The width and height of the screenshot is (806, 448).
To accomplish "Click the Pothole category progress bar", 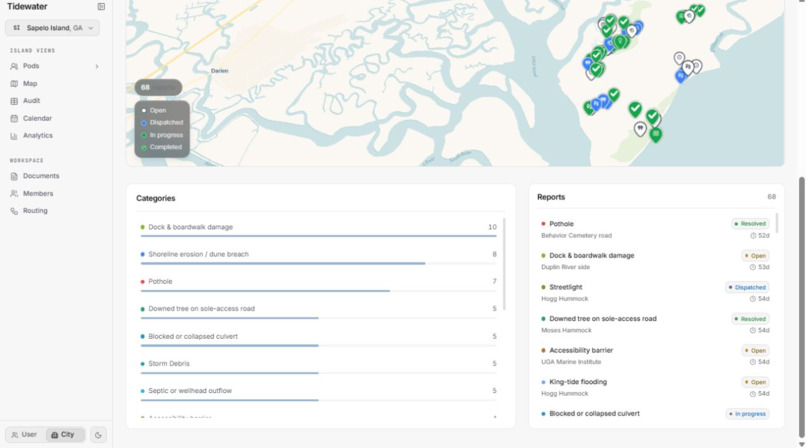I will pos(319,290).
